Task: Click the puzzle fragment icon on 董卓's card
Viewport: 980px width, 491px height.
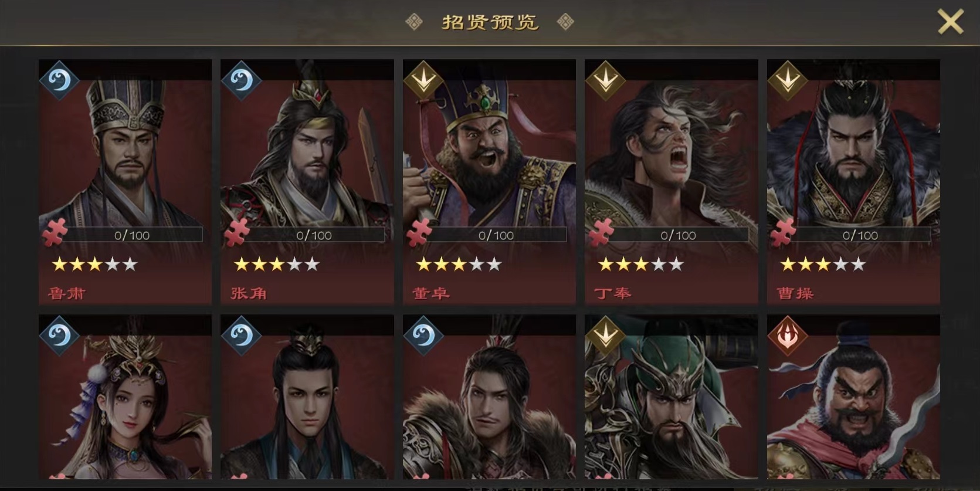Action: click(419, 232)
